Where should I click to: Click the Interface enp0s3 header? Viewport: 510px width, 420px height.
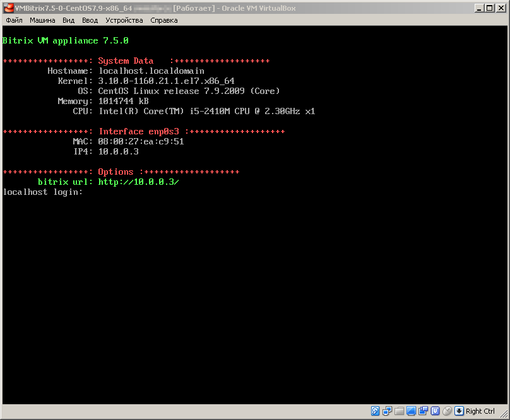click(x=139, y=131)
